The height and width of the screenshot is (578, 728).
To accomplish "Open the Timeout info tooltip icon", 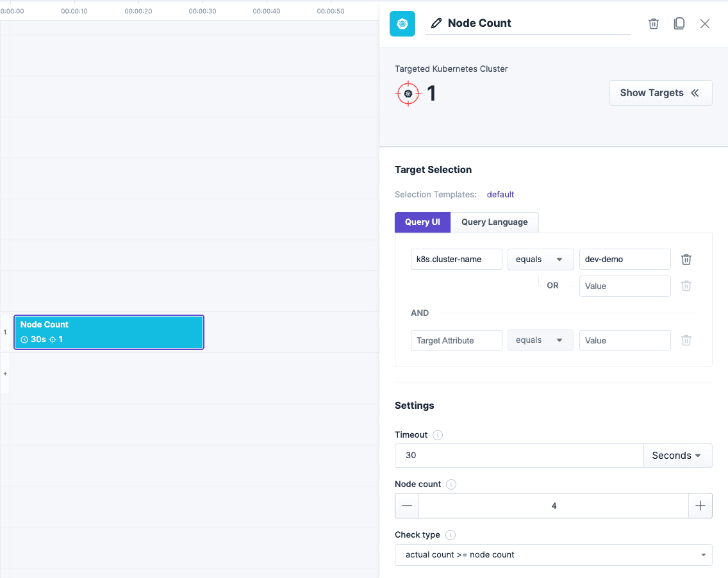I will point(438,435).
